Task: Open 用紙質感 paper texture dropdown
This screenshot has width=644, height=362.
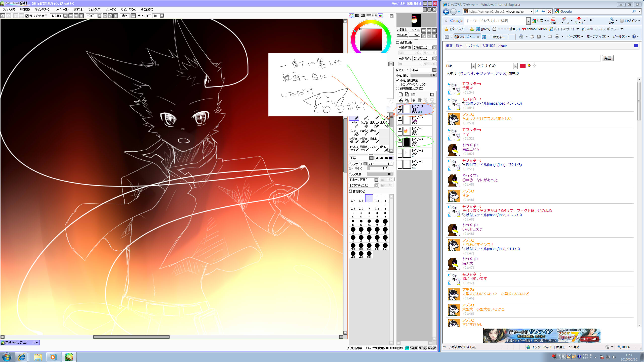Action: (x=434, y=48)
